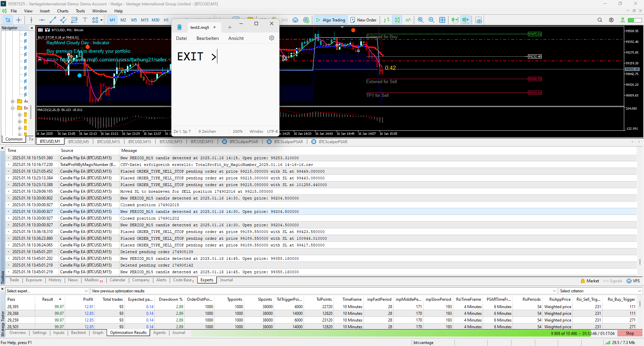Image resolution: width=644 pixels, height=346 pixels.
Task: Open the Signals link in Toolbox
Action: [x=612, y=281]
